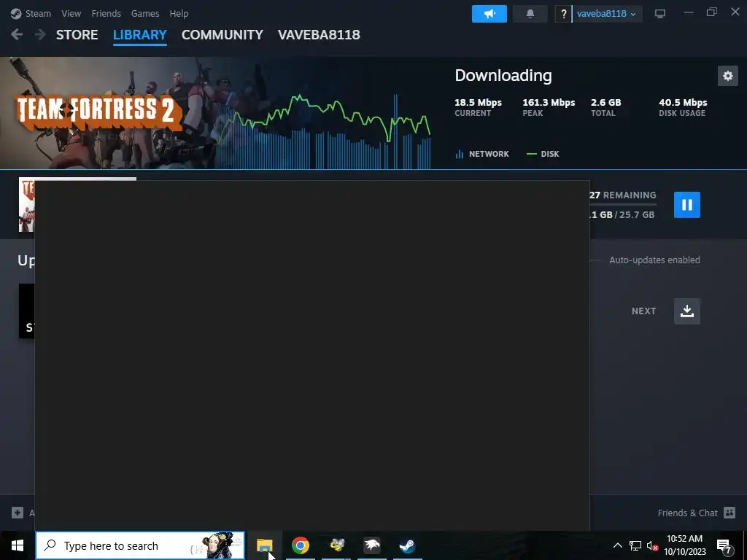The width and height of the screenshot is (747, 560).
Task: Click the NEXT download queue button
Action: [x=686, y=311]
